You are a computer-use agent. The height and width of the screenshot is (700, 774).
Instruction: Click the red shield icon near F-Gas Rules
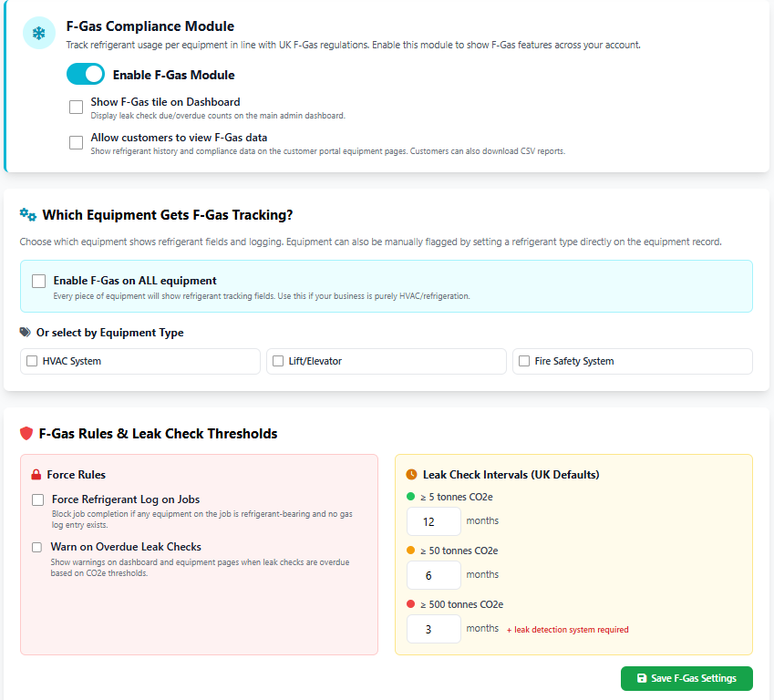pos(26,434)
